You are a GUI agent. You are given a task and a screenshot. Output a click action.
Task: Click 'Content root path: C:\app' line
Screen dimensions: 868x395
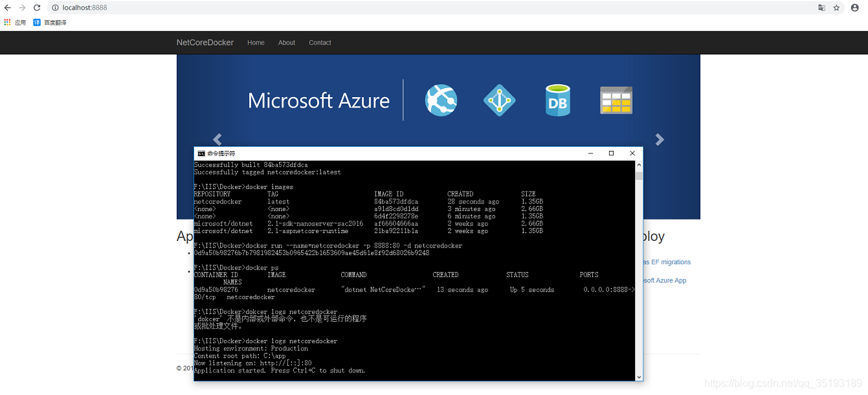click(239, 356)
